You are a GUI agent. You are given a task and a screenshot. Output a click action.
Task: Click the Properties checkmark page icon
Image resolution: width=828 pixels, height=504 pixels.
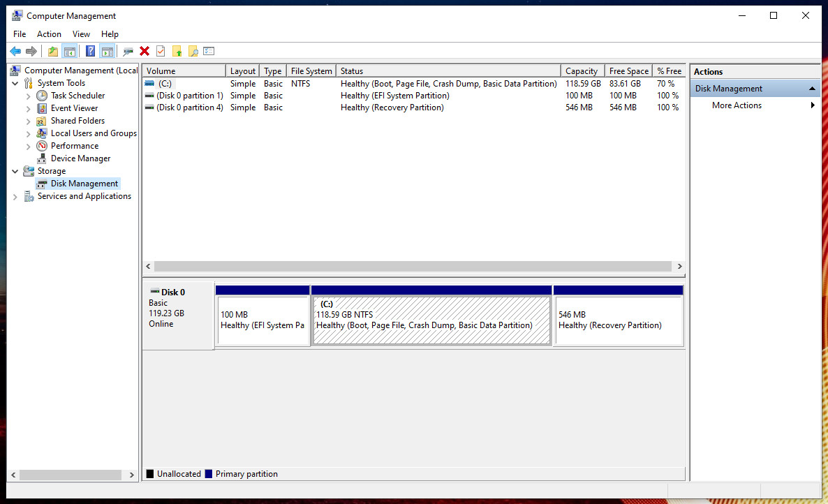[161, 51]
